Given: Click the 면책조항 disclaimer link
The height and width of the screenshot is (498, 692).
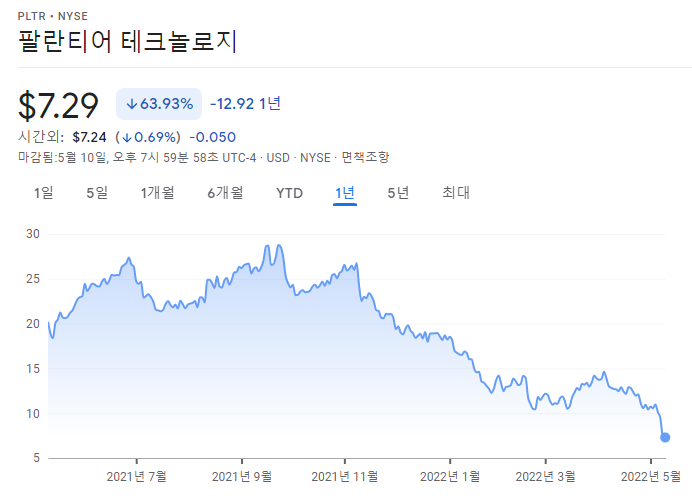Looking at the screenshot, I should point(365,158).
